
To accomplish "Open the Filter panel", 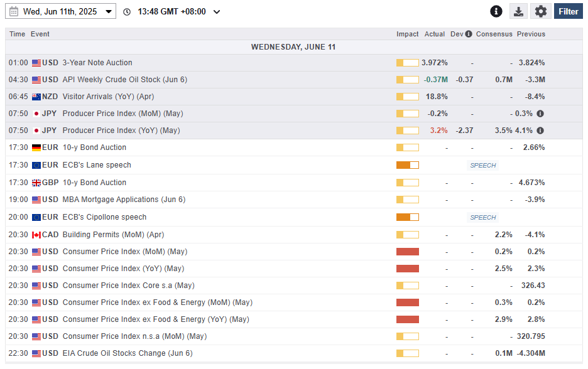I will [x=568, y=11].
